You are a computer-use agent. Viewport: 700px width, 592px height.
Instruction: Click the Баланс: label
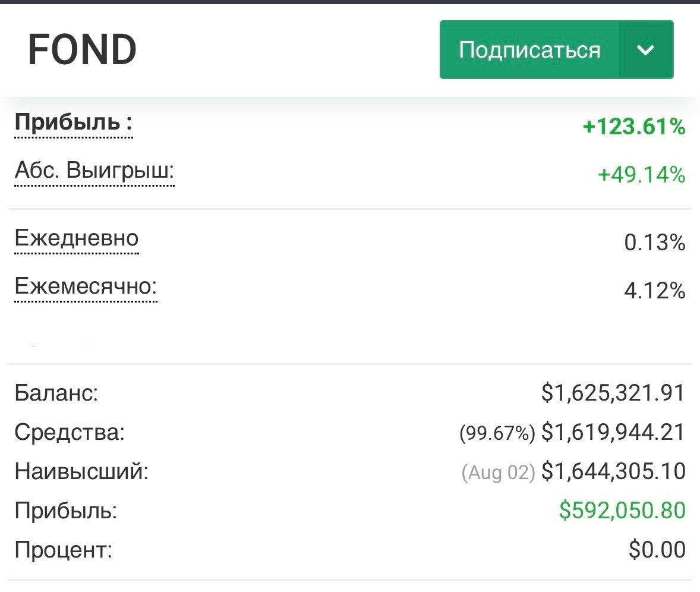coord(56,393)
